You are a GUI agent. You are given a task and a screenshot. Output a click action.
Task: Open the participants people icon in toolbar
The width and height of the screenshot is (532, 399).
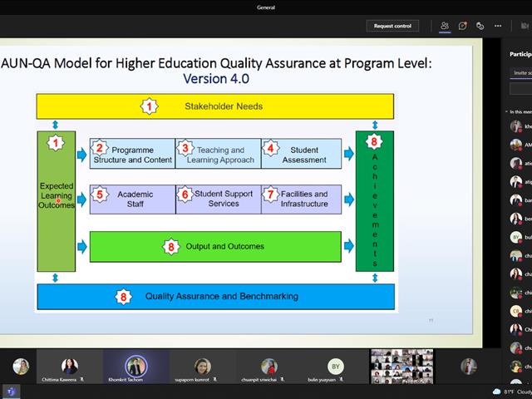click(445, 26)
